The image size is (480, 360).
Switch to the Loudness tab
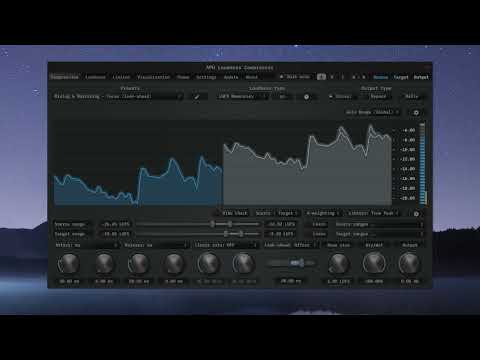coord(95,77)
